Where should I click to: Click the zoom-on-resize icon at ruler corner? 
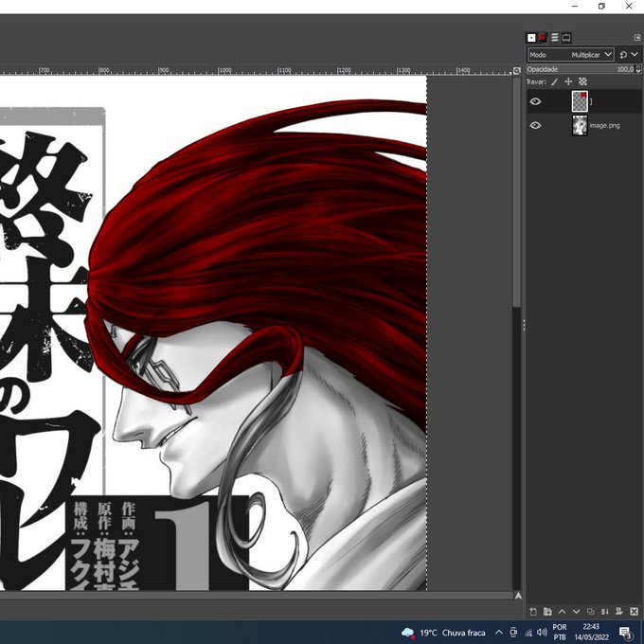point(517,71)
